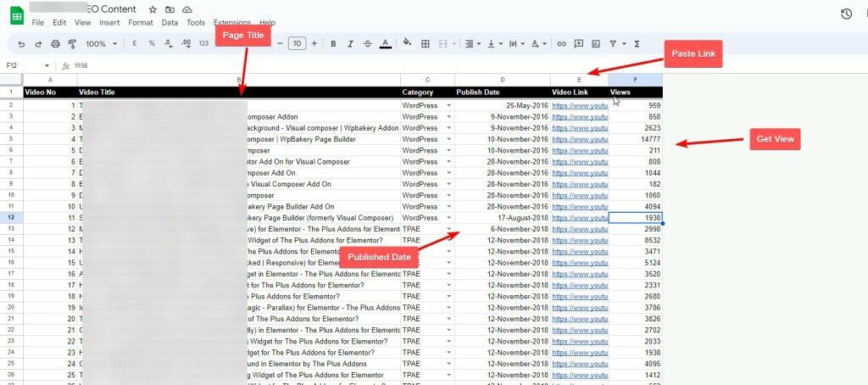
Task: Insert a chart from the toolbar
Action: (596, 43)
